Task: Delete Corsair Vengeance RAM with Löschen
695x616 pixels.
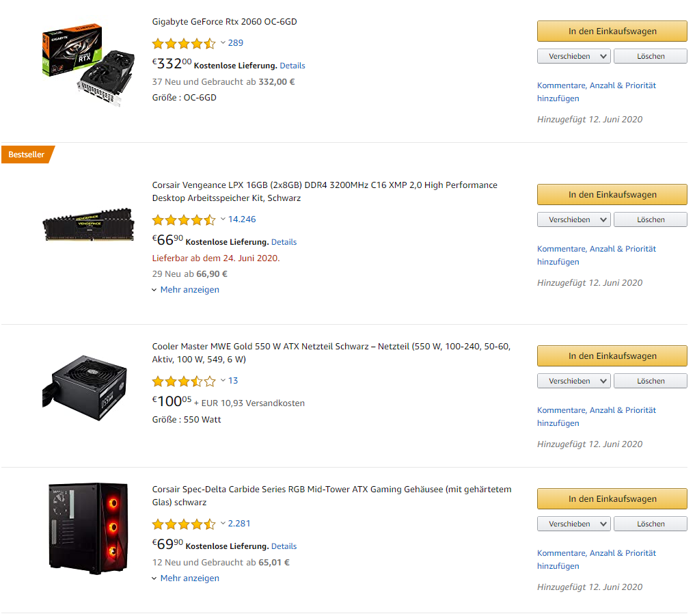Action: [x=650, y=219]
